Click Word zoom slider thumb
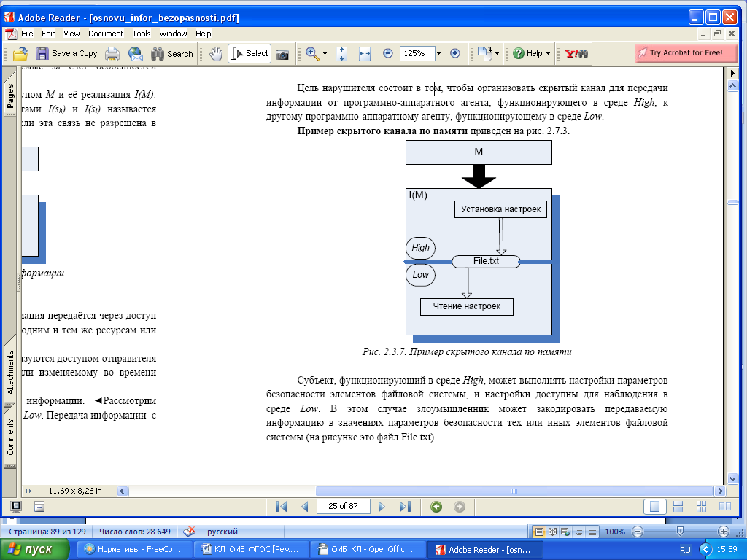 681,531
